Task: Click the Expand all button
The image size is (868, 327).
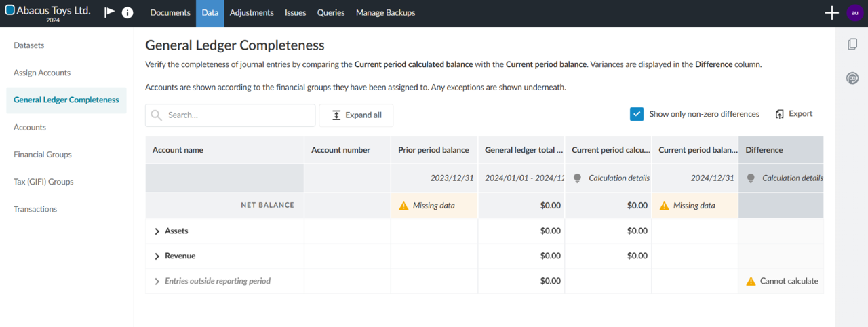Action: [356, 115]
